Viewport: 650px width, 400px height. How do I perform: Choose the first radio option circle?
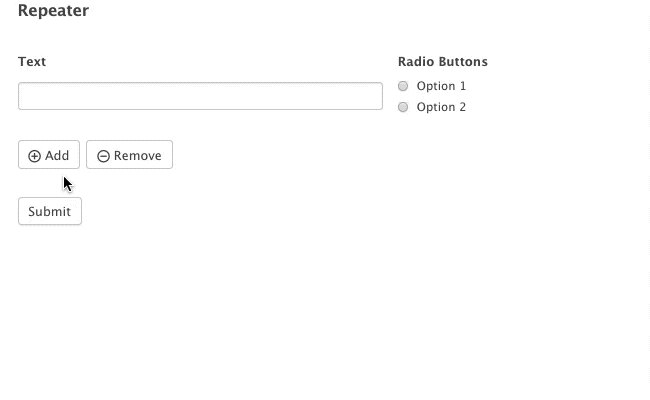[403, 86]
